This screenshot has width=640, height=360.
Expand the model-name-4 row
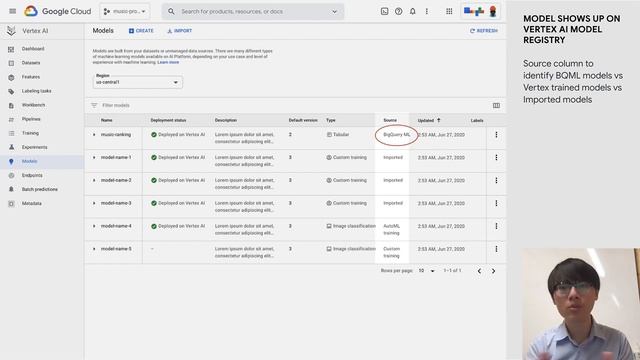tap(94, 226)
